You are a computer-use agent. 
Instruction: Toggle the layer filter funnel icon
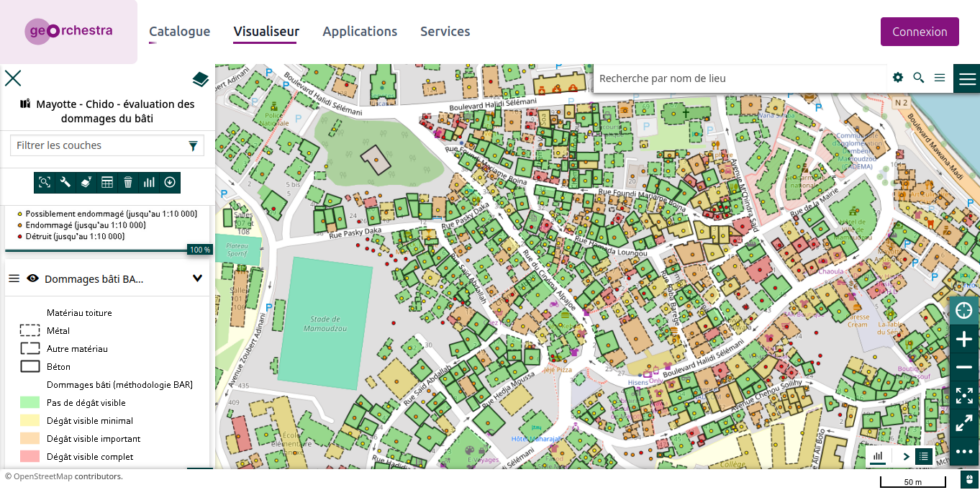click(x=193, y=146)
